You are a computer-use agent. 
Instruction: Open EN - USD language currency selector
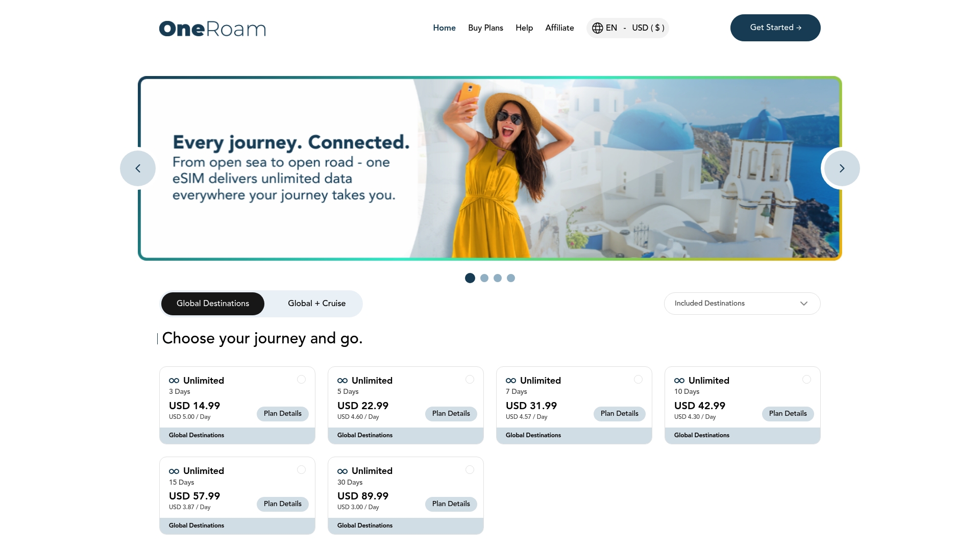(628, 28)
